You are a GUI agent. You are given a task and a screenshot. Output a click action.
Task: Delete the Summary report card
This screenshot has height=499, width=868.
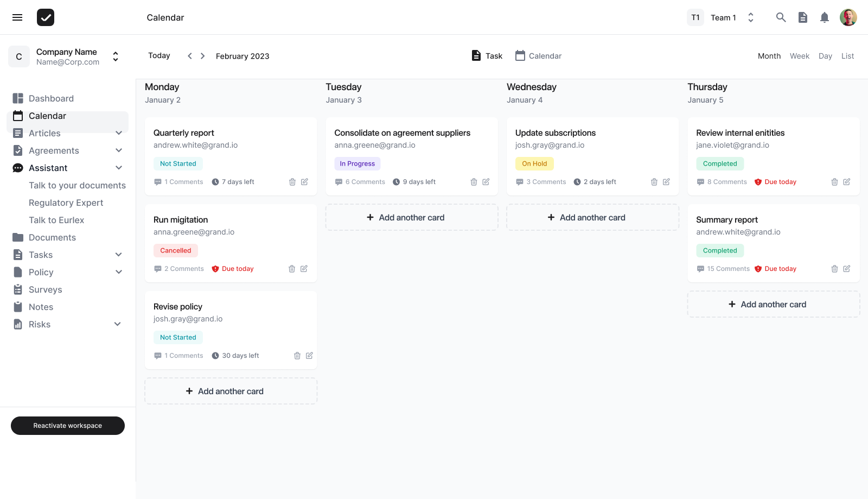(x=834, y=269)
